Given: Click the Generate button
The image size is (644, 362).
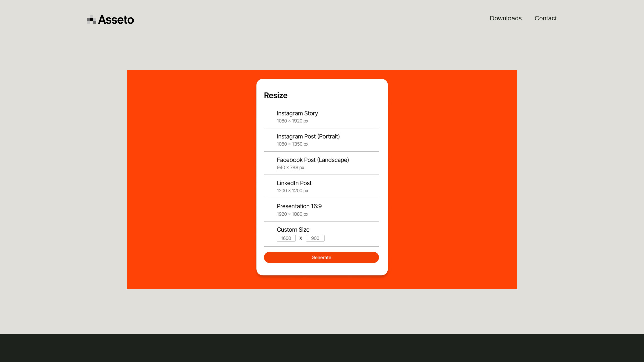Looking at the screenshot, I should (321, 257).
